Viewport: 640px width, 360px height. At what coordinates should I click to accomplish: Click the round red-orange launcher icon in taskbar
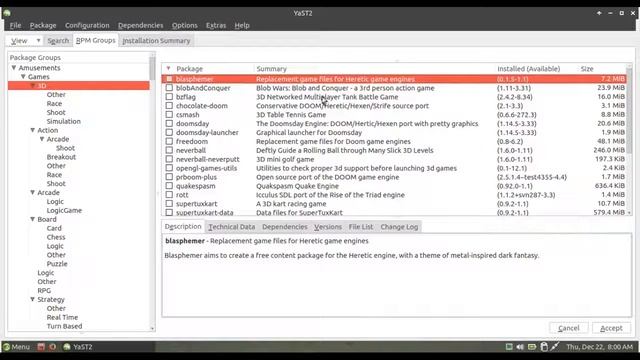(53, 347)
